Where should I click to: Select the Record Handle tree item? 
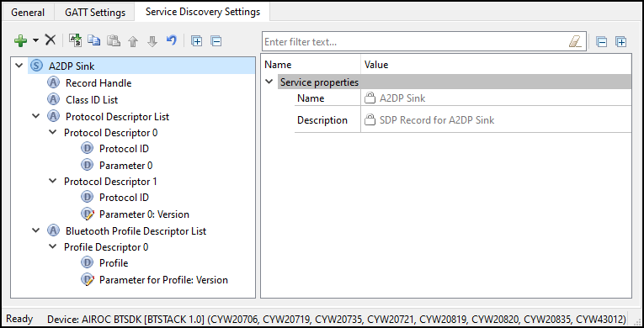[x=98, y=83]
